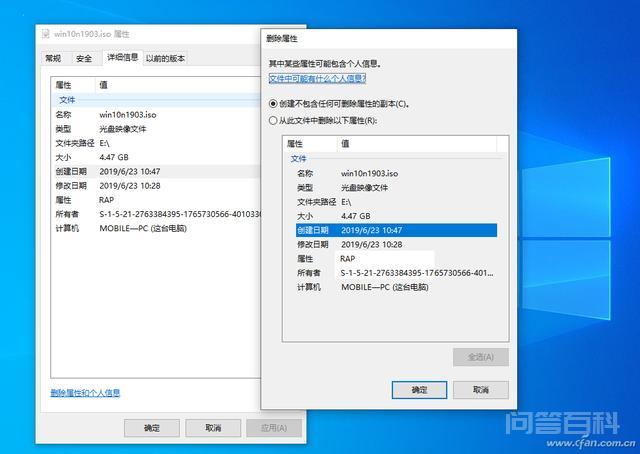Click 值 column header in 删除属性 list

(x=417, y=144)
